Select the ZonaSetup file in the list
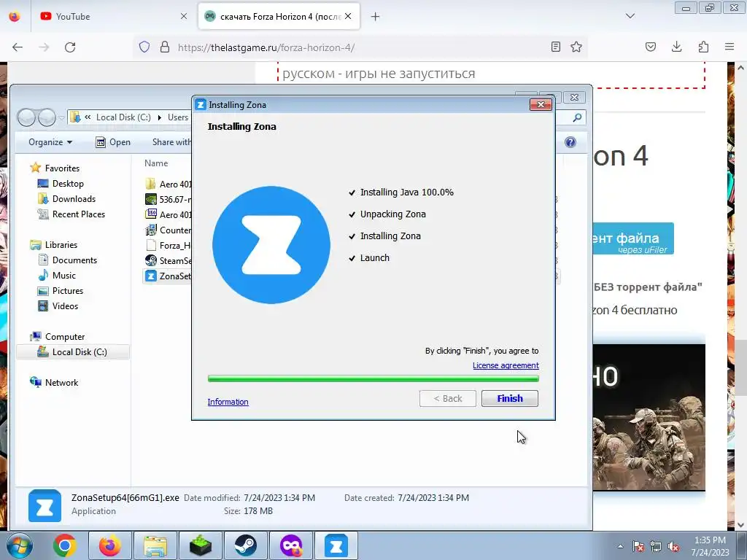The height and width of the screenshot is (560, 747). (168, 276)
